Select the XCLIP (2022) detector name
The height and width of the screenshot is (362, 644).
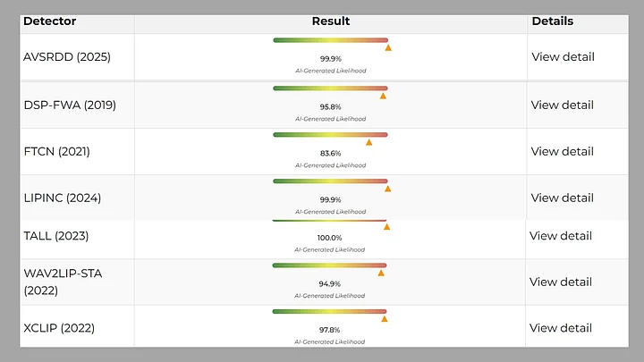(59, 328)
